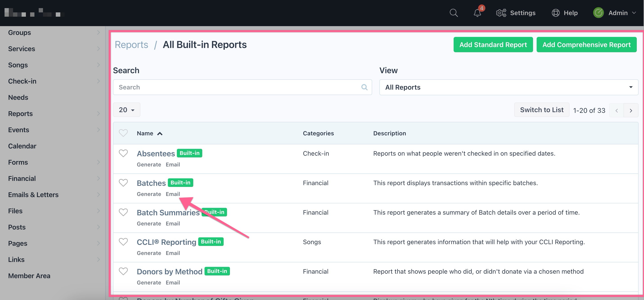Screen dimensions: 644x300
Task: Open the View All Reports dropdown
Action: click(x=509, y=87)
